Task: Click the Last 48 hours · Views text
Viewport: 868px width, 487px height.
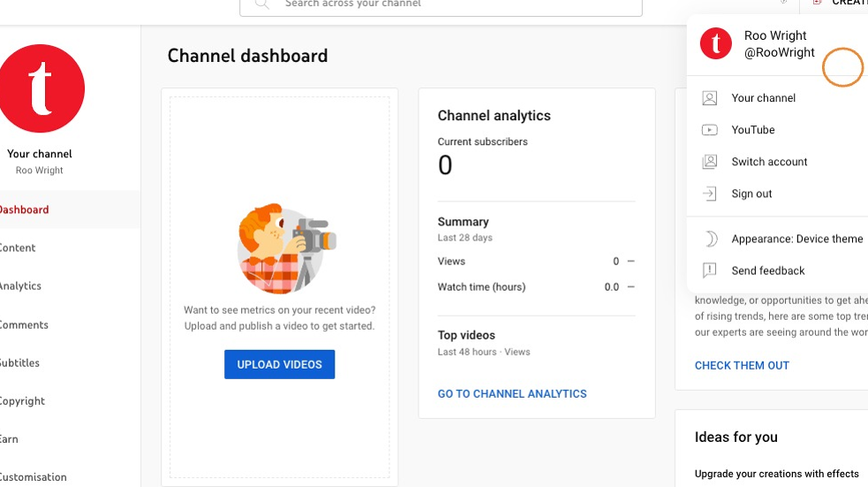Action: [x=484, y=352]
